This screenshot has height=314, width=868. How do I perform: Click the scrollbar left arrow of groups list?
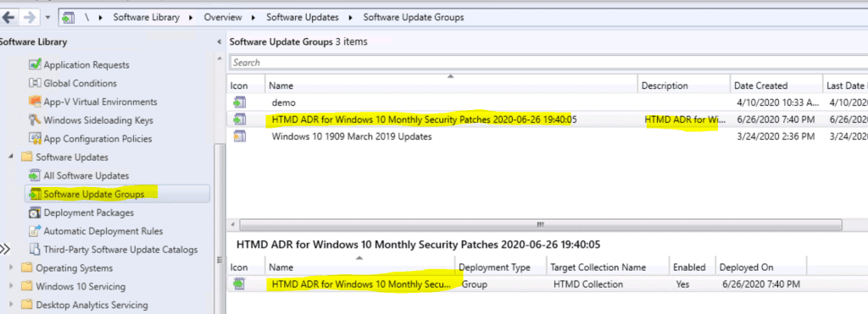232,224
